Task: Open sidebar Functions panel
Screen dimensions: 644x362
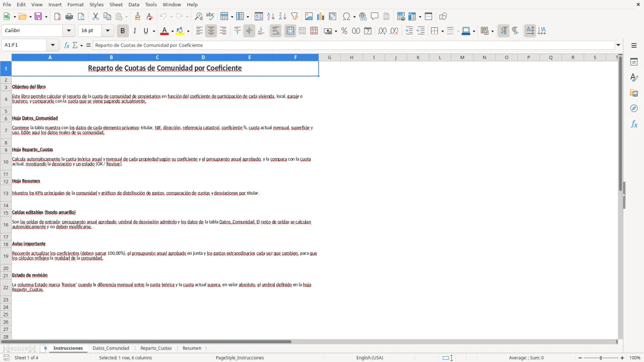Action: (634, 124)
